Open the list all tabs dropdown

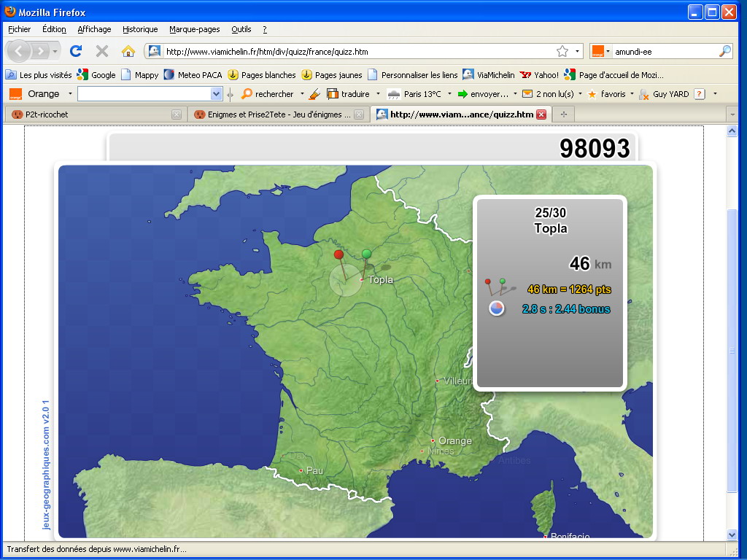(x=732, y=114)
